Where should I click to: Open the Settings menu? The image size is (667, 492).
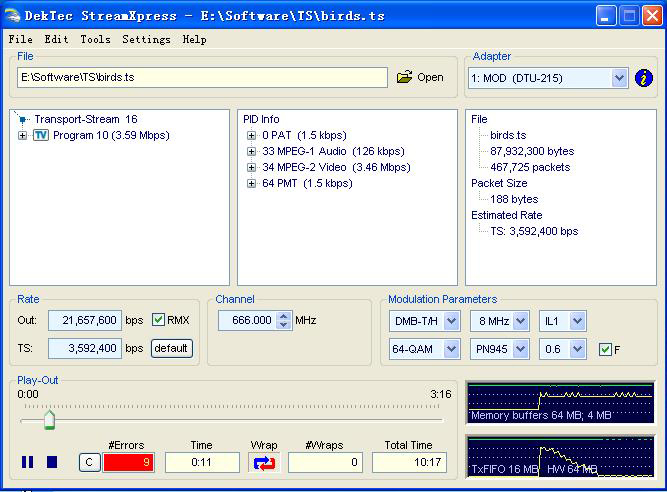(x=146, y=39)
